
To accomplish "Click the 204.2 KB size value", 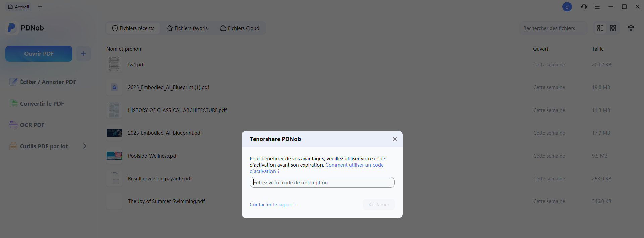I will tap(602, 65).
